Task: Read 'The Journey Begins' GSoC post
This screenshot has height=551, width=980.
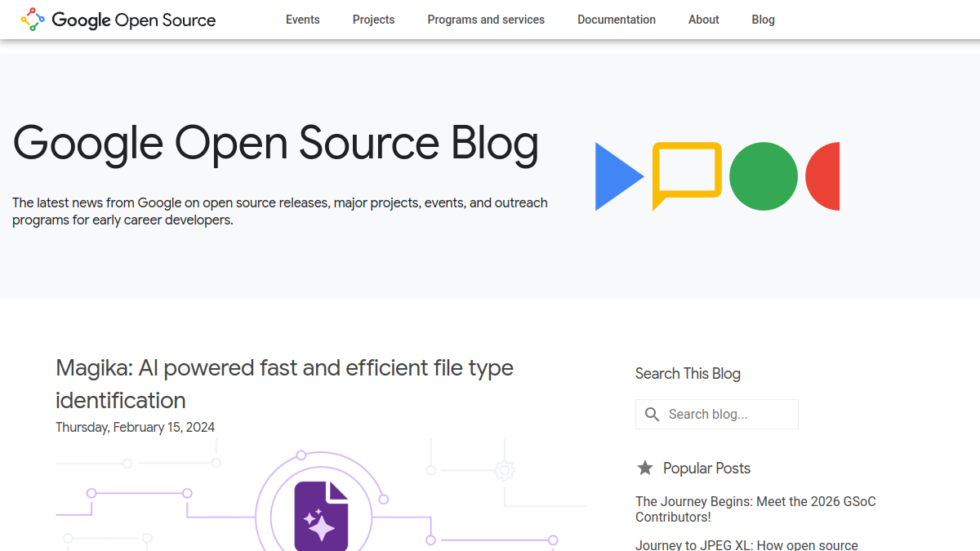Action: click(755, 509)
